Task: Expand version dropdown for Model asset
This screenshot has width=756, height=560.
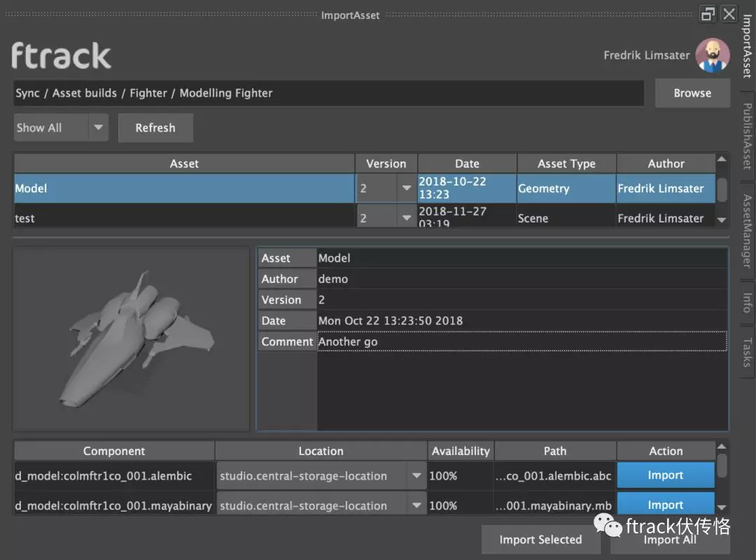Action: coord(406,188)
